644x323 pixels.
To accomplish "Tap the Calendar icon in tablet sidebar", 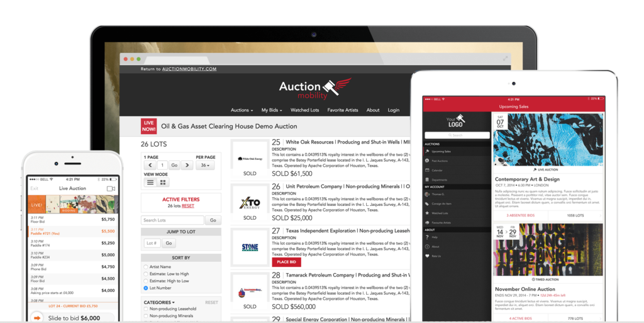I will (x=427, y=170).
